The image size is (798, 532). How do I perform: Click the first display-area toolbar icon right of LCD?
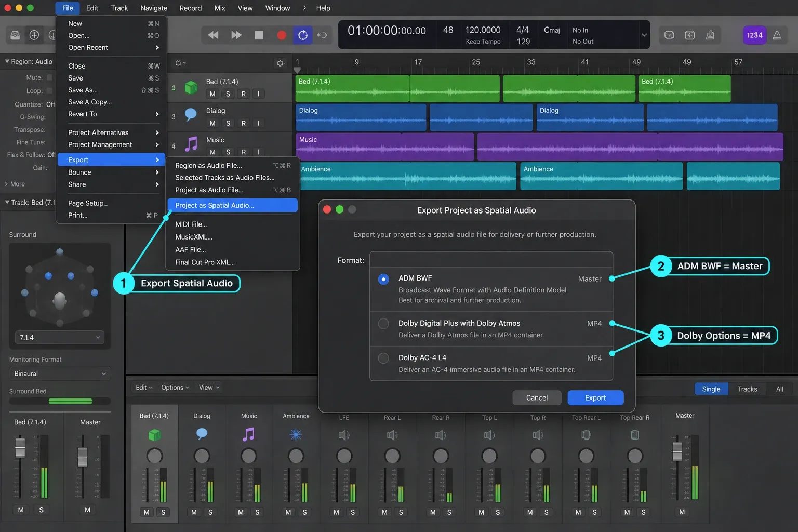pyautogui.click(x=669, y=35)
